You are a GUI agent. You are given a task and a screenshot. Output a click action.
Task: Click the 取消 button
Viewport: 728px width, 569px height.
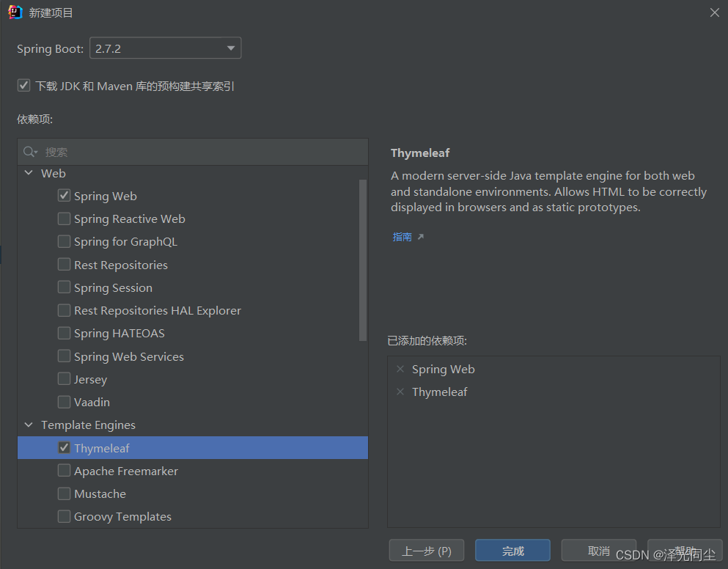point(598,551)
